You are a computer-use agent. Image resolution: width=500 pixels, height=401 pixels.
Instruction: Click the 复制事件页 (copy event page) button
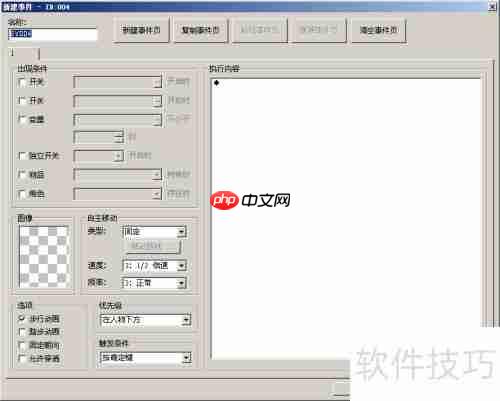click(200, 30)
